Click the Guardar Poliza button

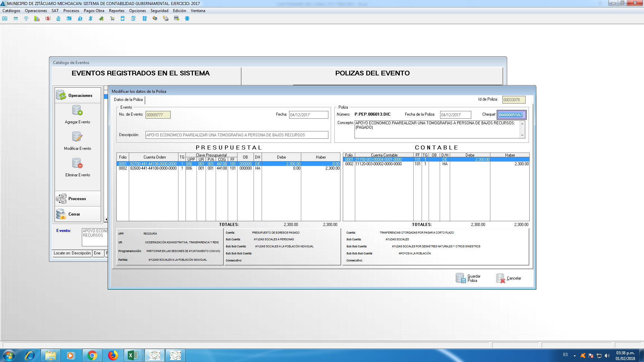point(468,278)
